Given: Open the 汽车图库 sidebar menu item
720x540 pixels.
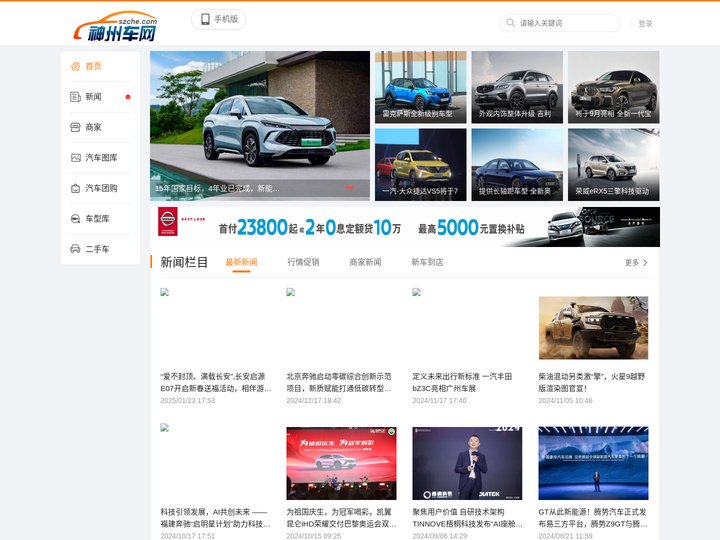Looking at the screenshot, I should [x=100, y=158].
